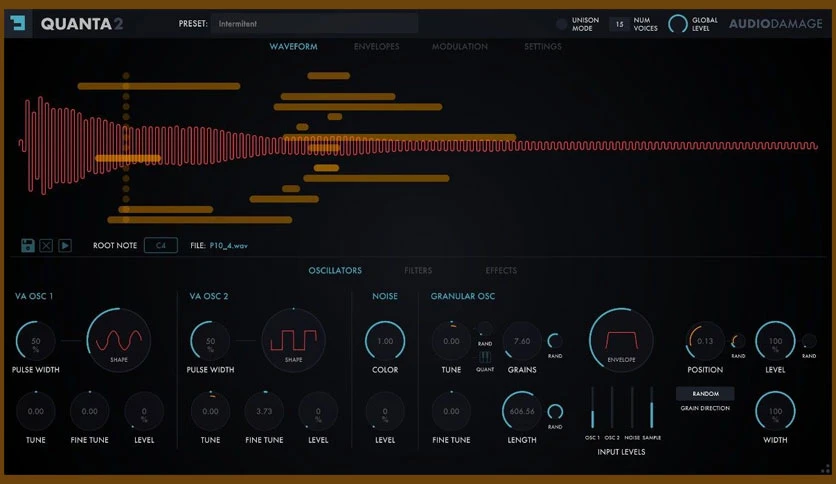The width and height of the screenshot is (836, 484).
Task: Click the VA OSC 2 Fine Tune knob 3.73
Action: [264, 412]
